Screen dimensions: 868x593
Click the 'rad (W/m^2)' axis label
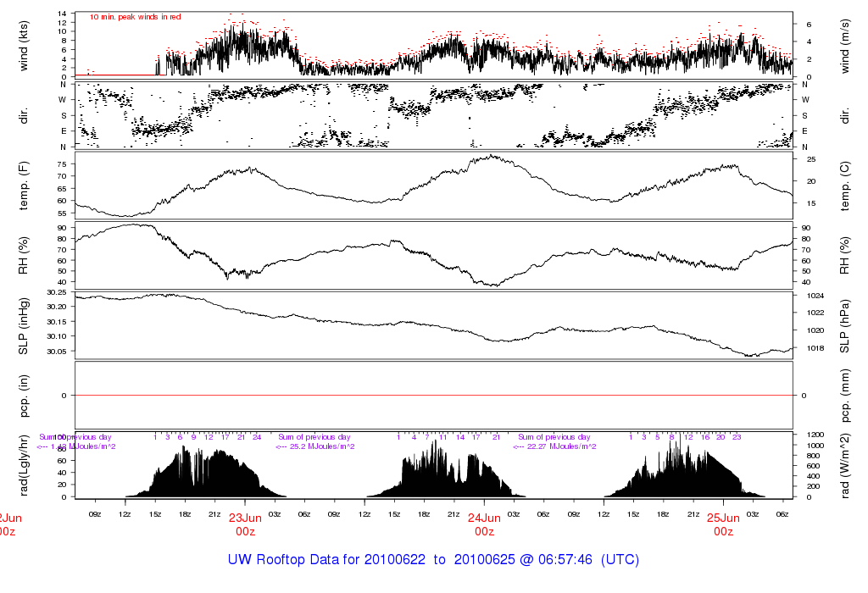845,466
